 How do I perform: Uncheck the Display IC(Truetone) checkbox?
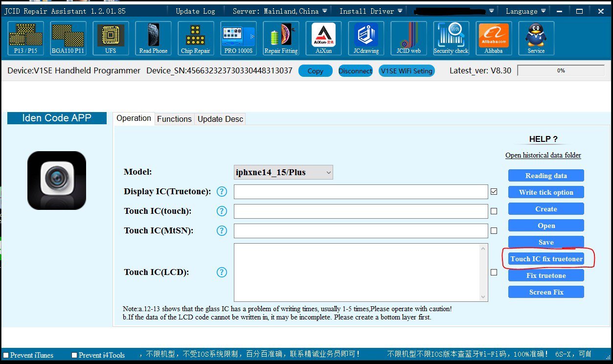(x=494, y=192)
